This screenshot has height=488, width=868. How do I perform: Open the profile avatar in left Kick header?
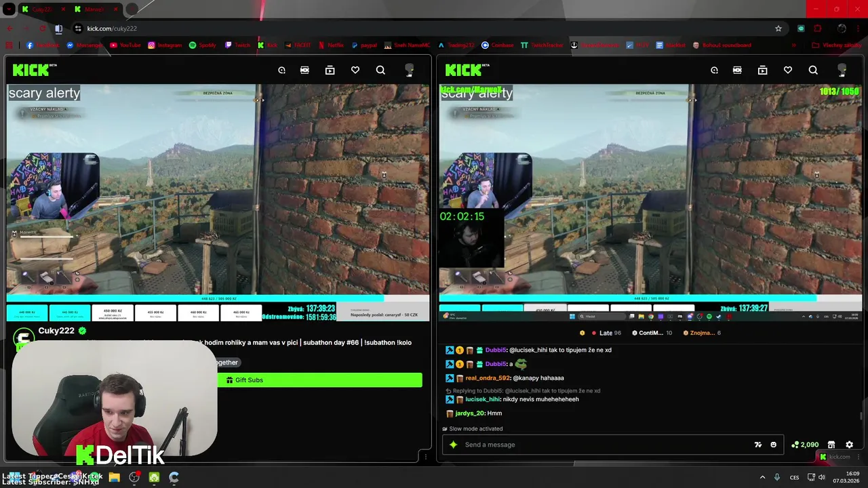pos(410,70)
